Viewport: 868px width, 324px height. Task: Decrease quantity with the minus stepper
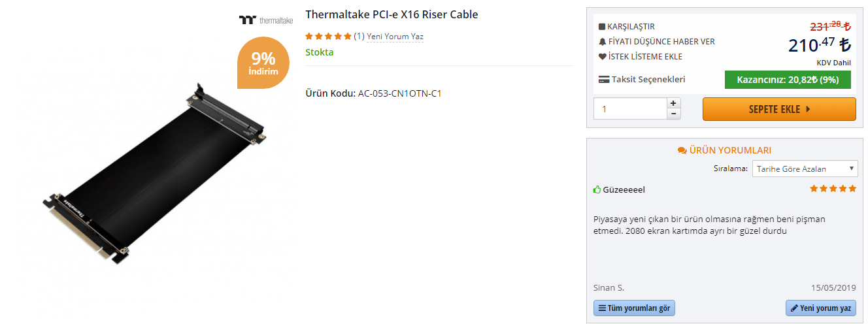pyautogui.click(x=673, y=114)
